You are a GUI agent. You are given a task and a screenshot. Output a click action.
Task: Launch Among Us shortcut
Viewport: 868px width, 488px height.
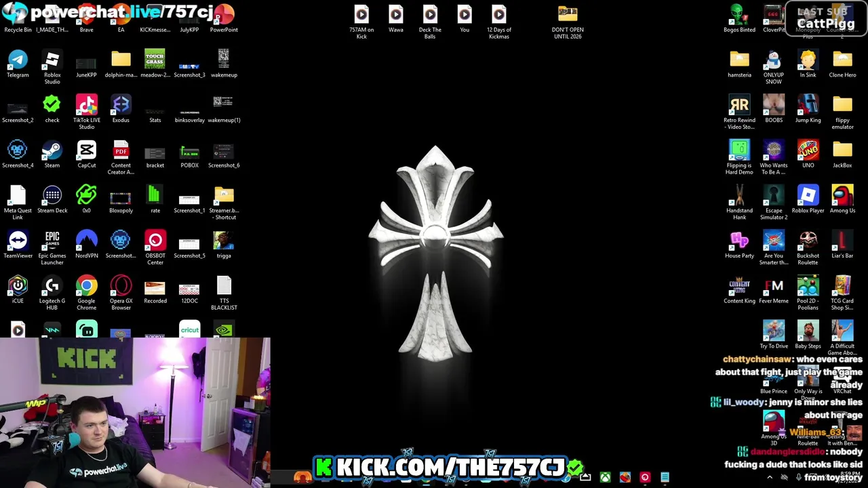tap(842, 200)
